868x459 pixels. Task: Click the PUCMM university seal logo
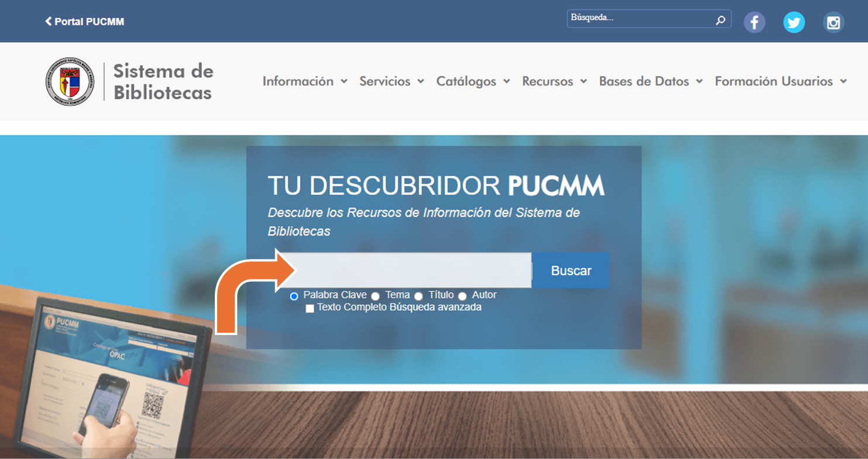[70, 81]
